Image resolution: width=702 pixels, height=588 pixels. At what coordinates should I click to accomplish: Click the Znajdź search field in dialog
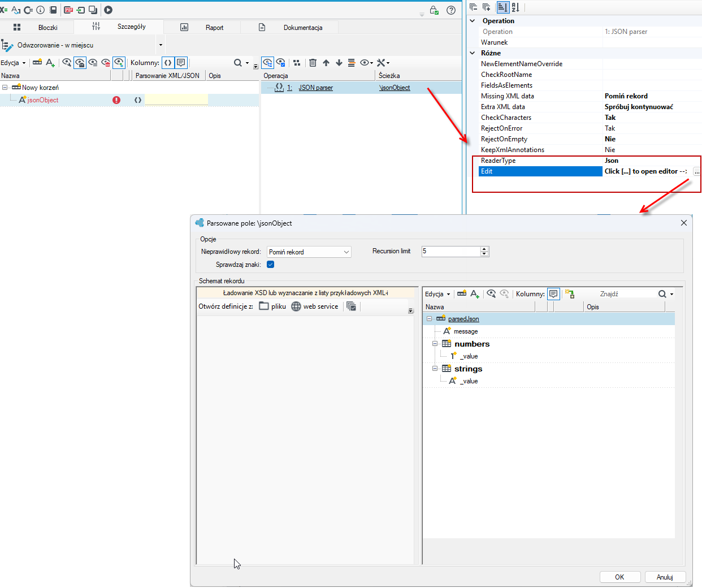(627, 294)
